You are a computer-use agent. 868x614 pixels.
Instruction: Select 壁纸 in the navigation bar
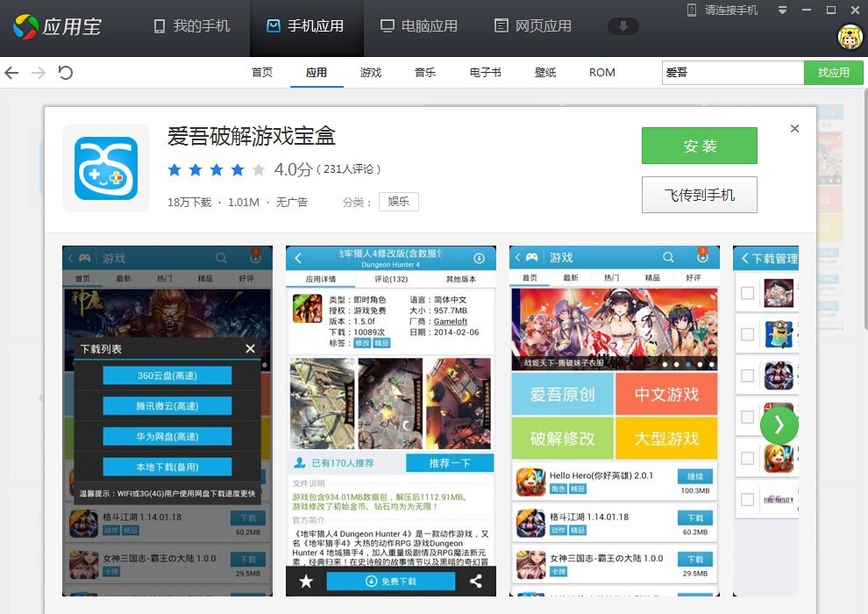[x=545, y=73]
